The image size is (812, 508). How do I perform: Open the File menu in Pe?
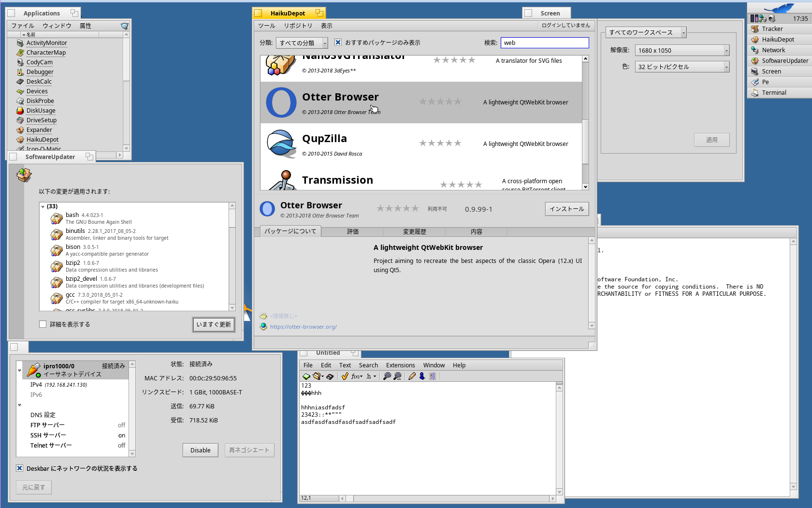[308, 365]
